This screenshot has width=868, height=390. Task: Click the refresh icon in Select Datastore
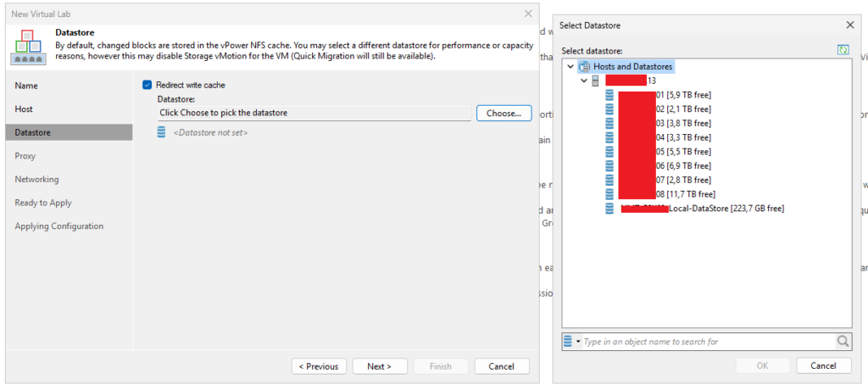843,51
